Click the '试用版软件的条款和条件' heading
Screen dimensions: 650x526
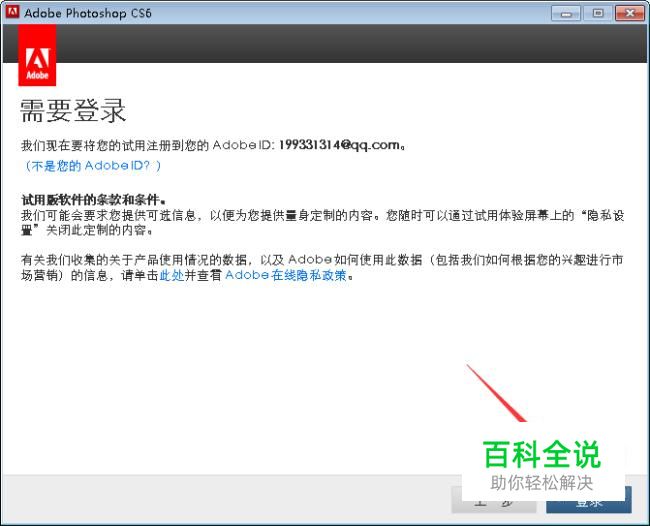pos(94,200)
